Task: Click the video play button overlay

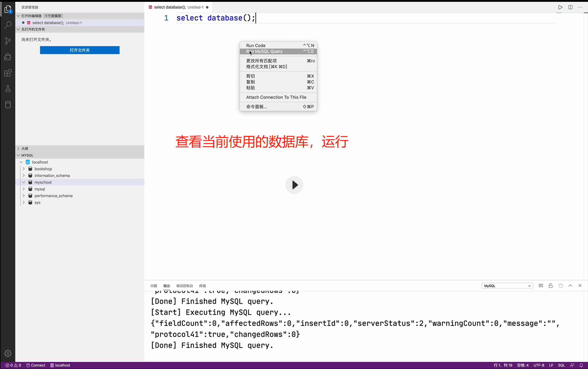Action: coord(294,185)
